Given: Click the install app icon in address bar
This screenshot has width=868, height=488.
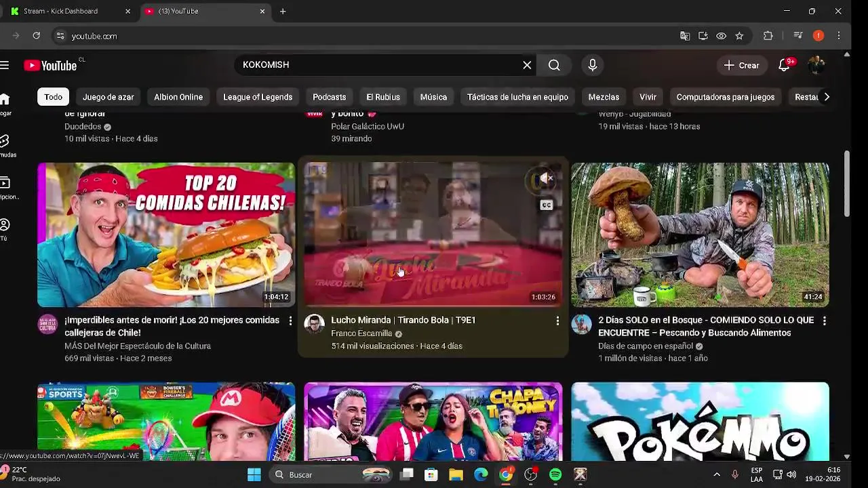Looking at the screenshot, I should [703, 36].
